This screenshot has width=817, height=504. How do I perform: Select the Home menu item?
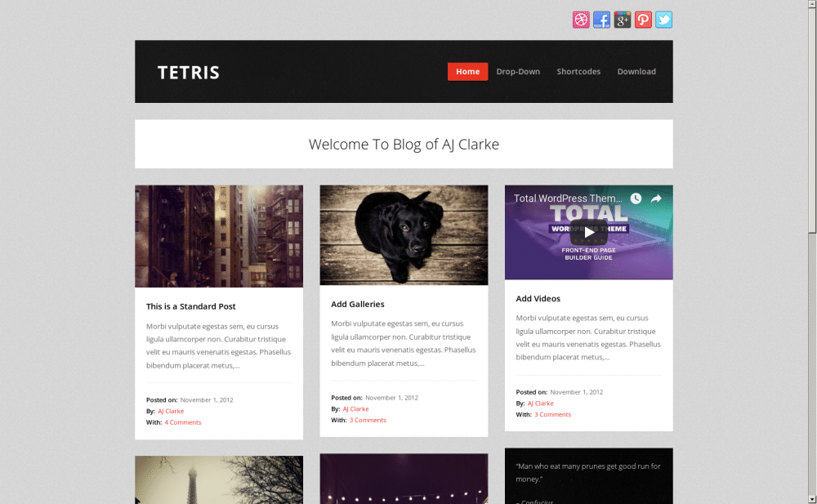click(467, 72)
